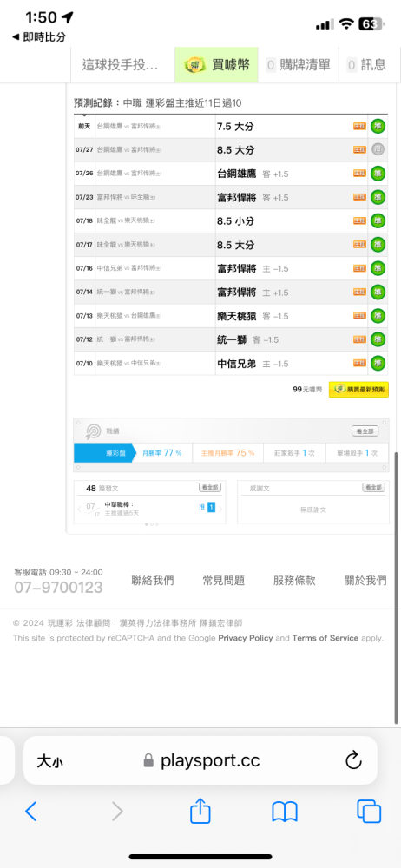Click green 準 icon in 07/26 row
Viewport: 401px width, 868px height.
(x=378, y=174)
